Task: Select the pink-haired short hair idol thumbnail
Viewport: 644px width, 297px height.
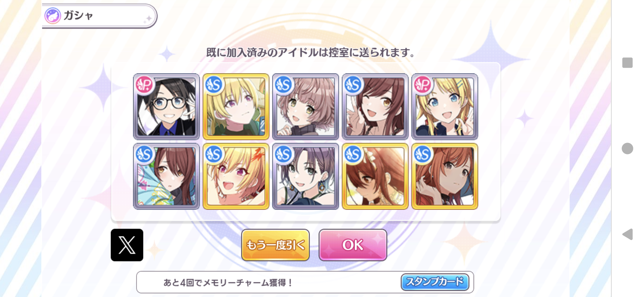Action: click(305, 106)
